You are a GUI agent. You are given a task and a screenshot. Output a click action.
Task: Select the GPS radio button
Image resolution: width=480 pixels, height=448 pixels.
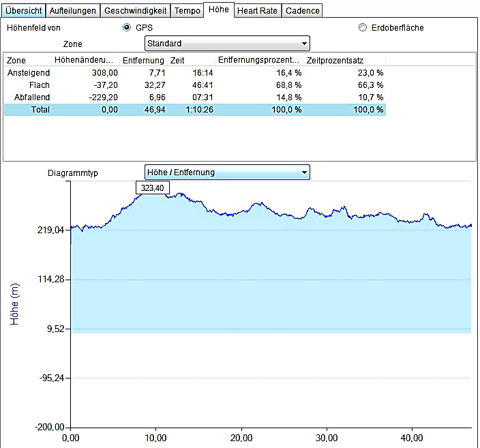click(x=126, y=28)
